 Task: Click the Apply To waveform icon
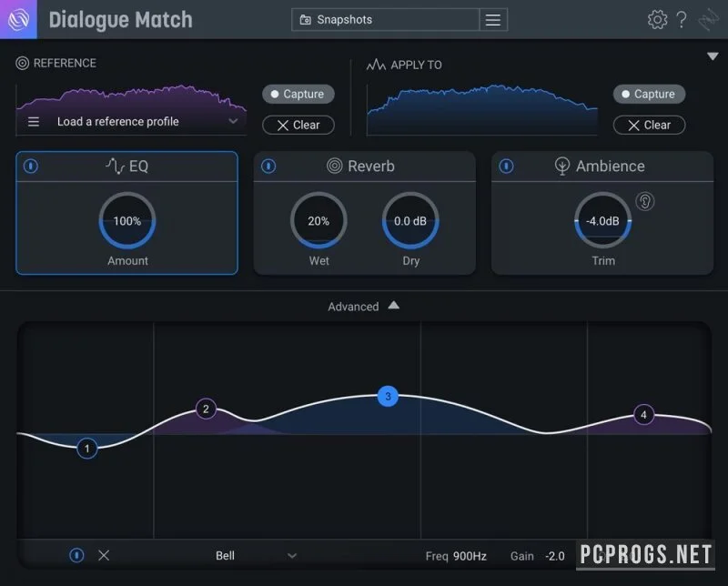(x=376, y=65)
